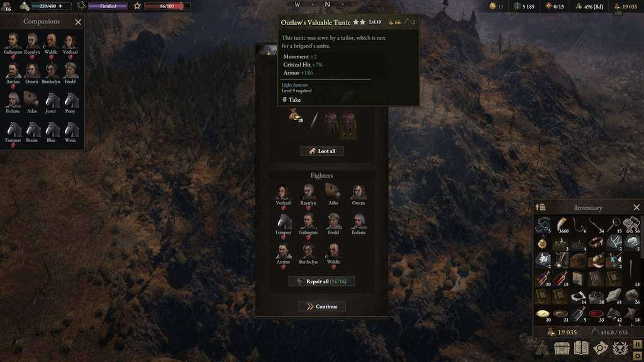Close the Inventory panel
644x362 pixels.
click(636, 207)
